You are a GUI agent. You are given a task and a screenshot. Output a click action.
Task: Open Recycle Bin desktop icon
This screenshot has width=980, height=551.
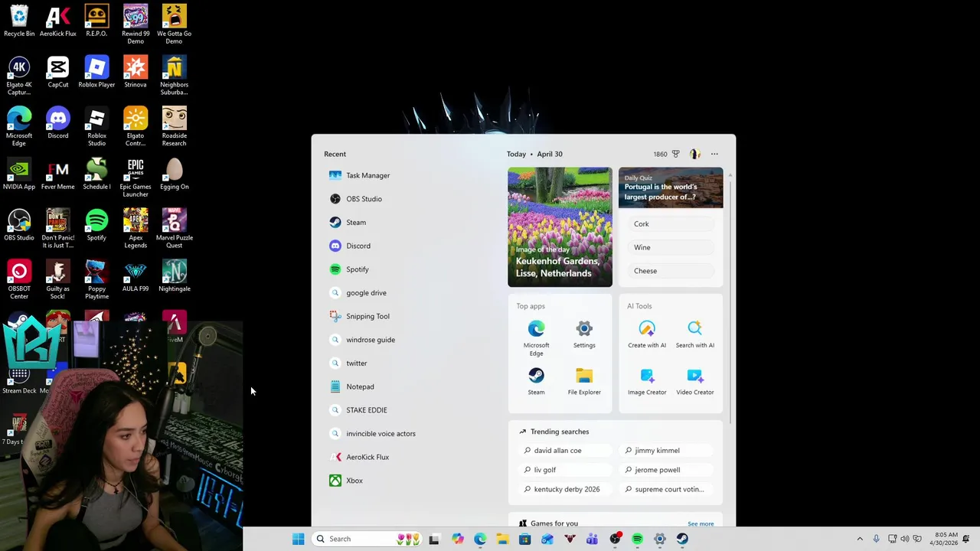click(x=19, y=21)
